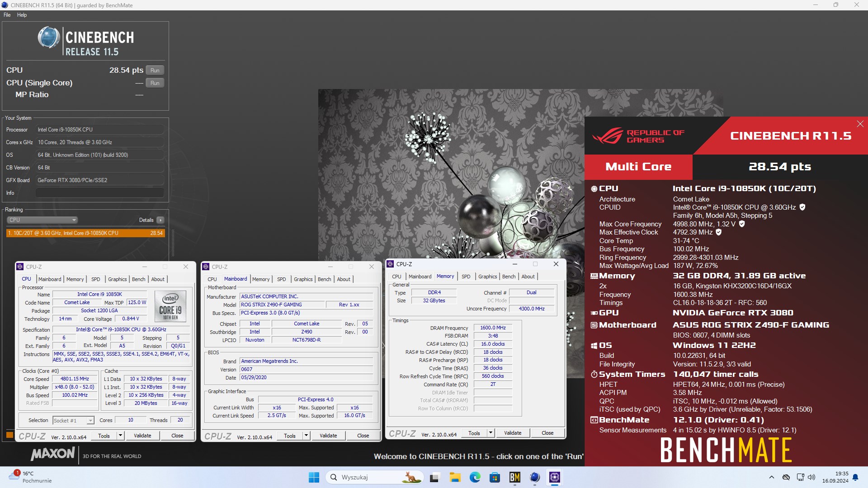Open Bench tab in first CPU-Z window

139,279
